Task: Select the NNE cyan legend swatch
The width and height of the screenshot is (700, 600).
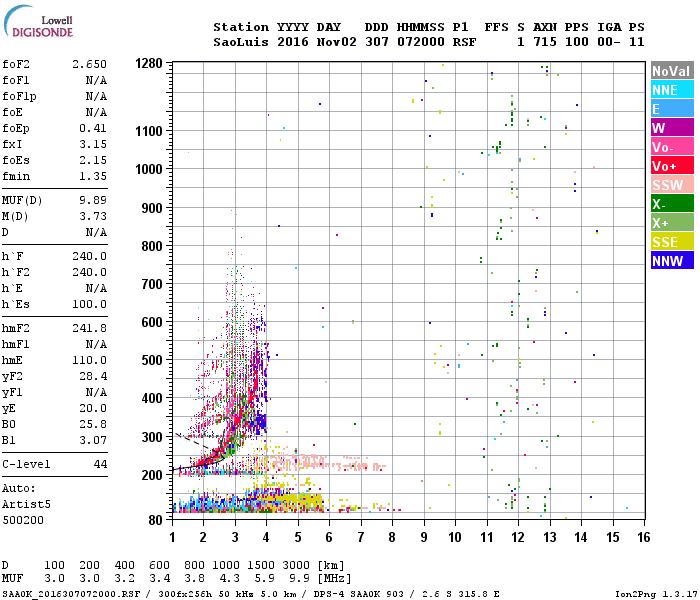Action: point(672,90)
